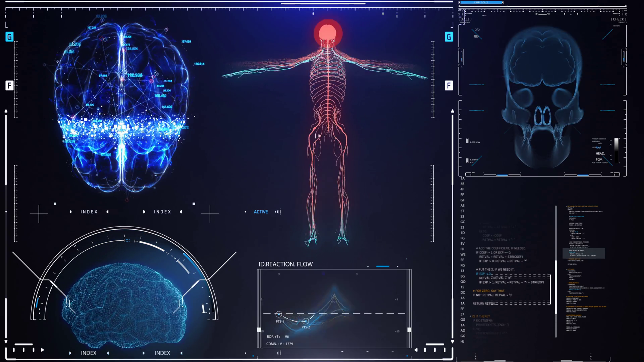Expand the down chevron next to POV.
The image size is (644, 362).
coord(610,160)
